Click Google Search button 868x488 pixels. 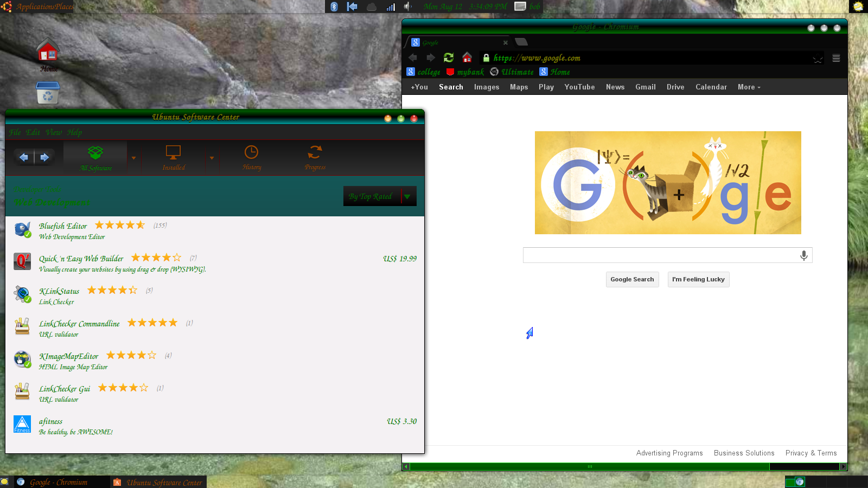[632, 279]
